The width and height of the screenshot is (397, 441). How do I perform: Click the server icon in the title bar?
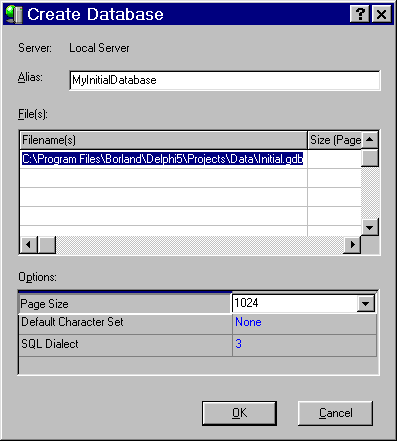pyautogui.click(x=14, y=14)
